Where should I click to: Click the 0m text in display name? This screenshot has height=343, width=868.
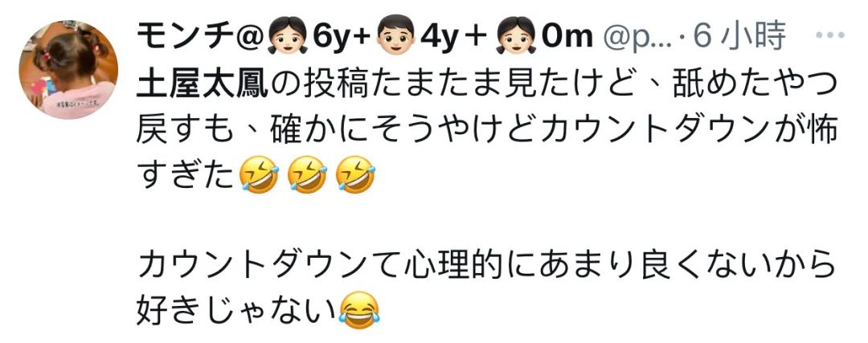(567, 37)
